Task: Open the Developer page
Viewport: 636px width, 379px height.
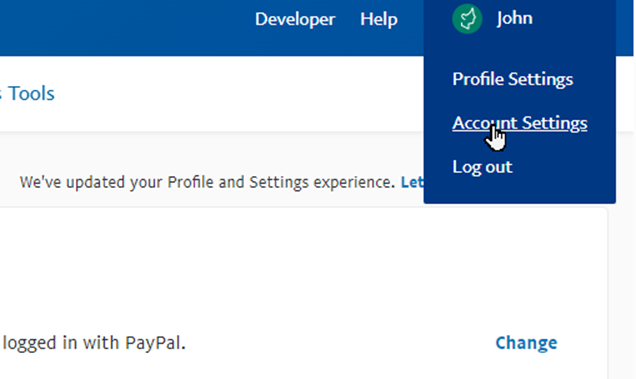Action: (x=295, y=19)
